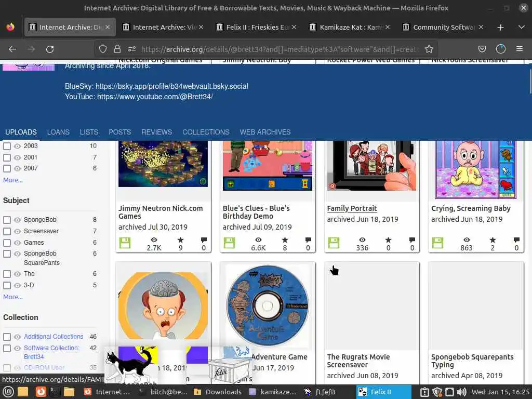Open The Rugrats Movie Screensaver title

(358, 361)
